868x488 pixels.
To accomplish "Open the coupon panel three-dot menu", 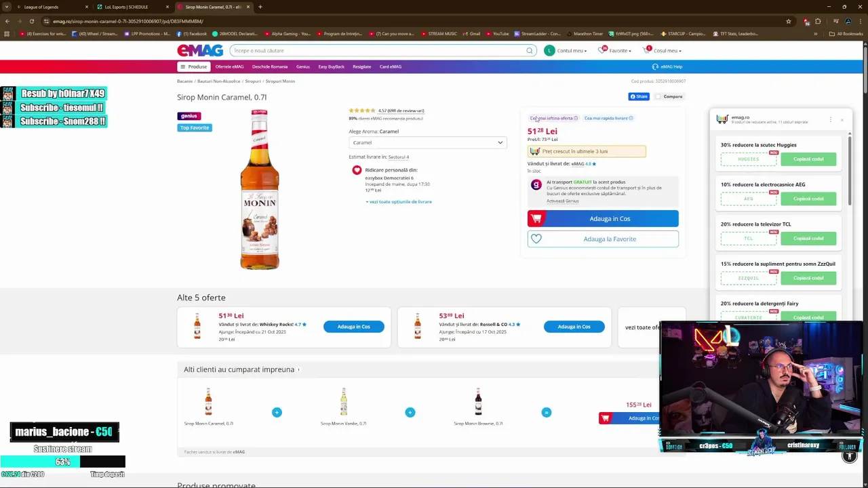I will 830,119.
